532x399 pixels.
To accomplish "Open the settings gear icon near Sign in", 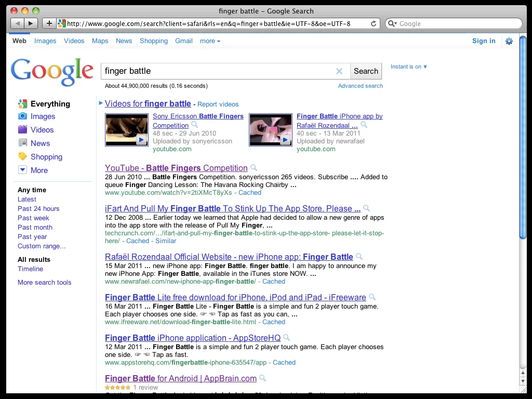I will click(509, 41).
